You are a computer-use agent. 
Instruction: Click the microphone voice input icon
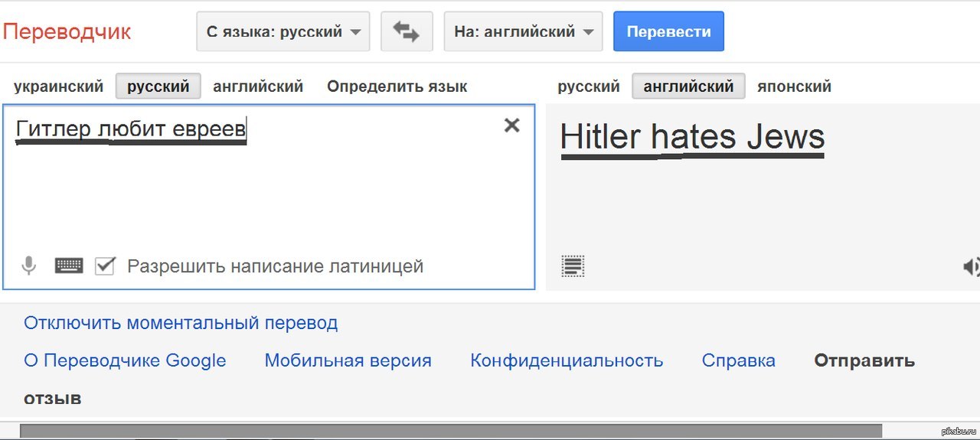pyautogui.click(x=29, y=266)
